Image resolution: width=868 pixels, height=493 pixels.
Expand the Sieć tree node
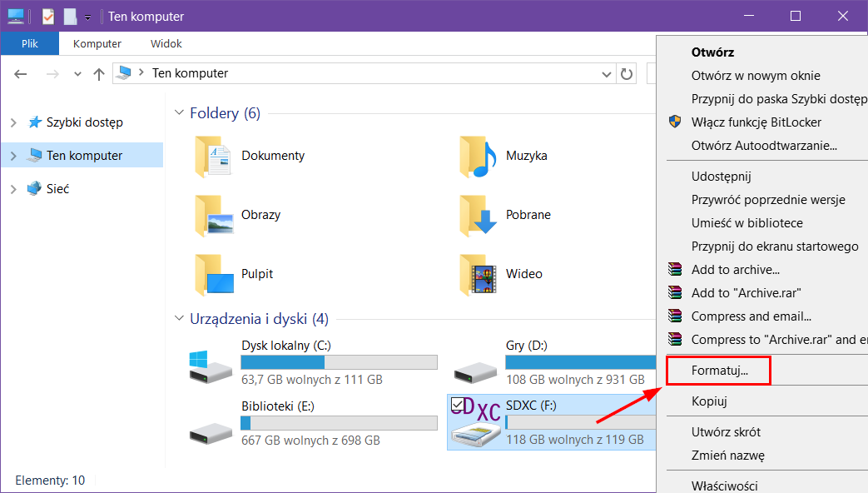pos(14,189)
